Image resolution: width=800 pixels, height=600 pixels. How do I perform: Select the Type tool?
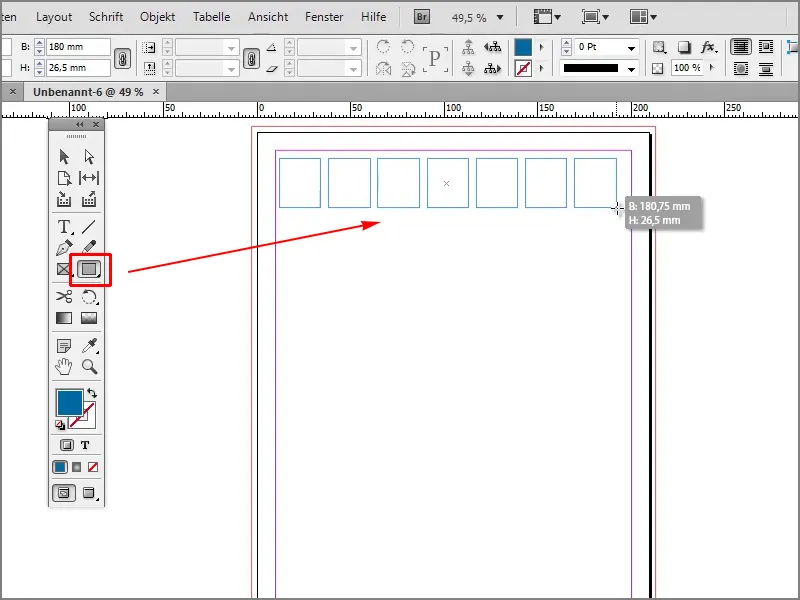coord(62,227)
